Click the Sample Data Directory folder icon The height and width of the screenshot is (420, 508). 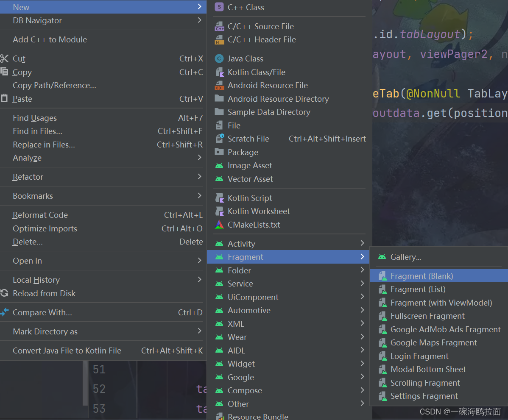coord(219,112)
